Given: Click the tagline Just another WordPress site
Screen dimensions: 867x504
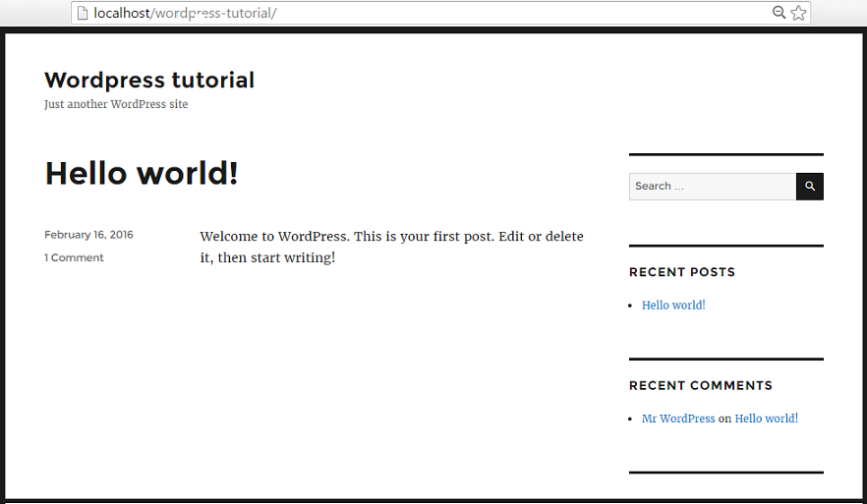Looking at the screenshot, I should [x=116, y=104].
